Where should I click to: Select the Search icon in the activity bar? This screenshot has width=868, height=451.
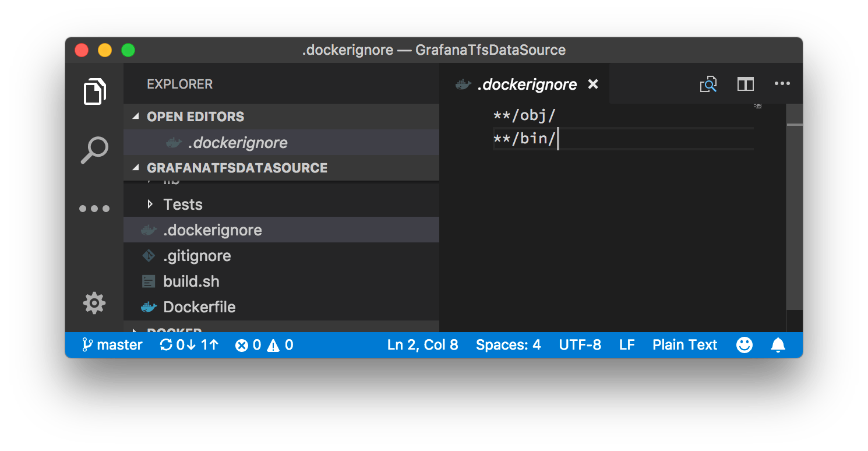pyautogui.click(x=94, y=149)
